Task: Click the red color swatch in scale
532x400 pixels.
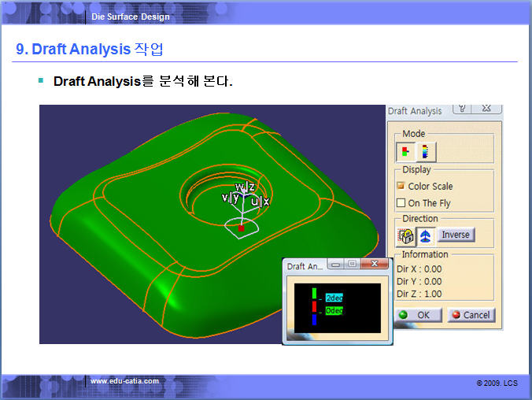Action: pos(314,307)
